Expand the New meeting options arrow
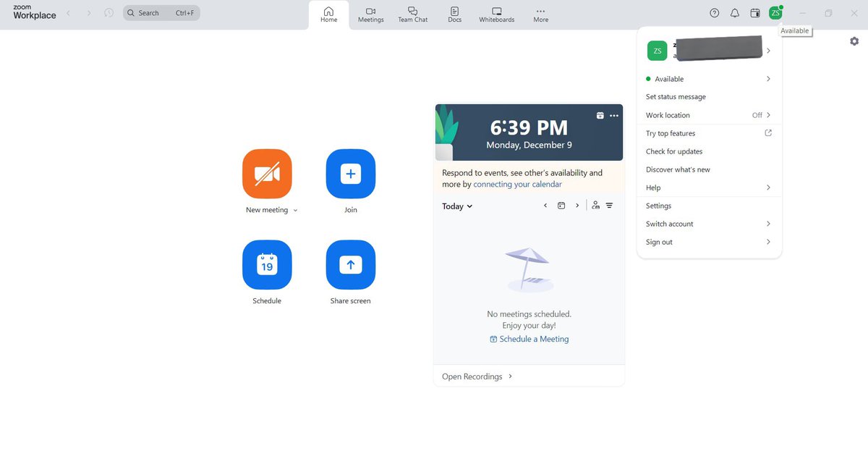 295,211
